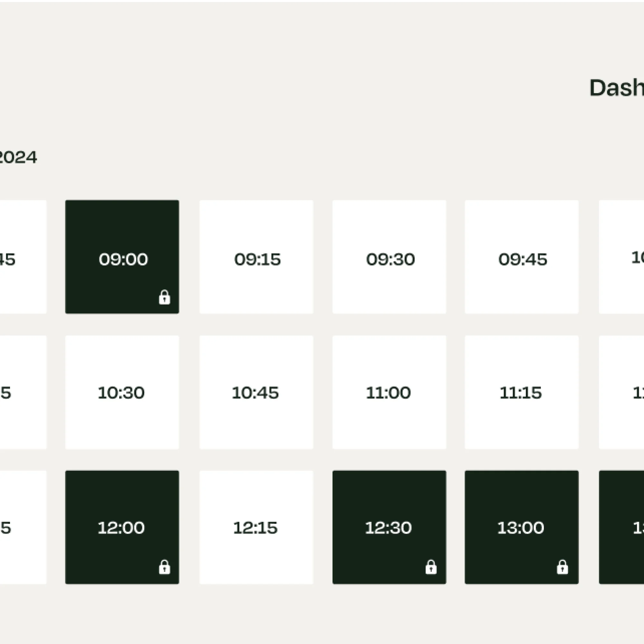Viewport: 644px width, 644px height.
Task: Click the lock icon on 12:30 slot
Action: click(x=431, y=567)
